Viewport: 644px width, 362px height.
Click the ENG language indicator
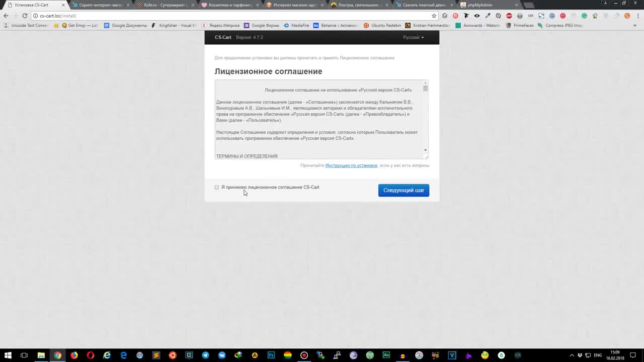(598, 355)
